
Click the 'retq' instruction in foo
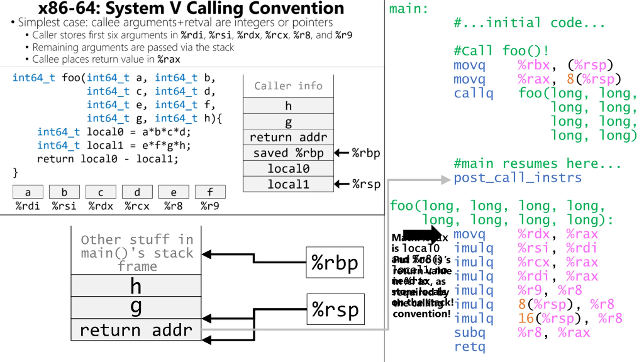469,347
